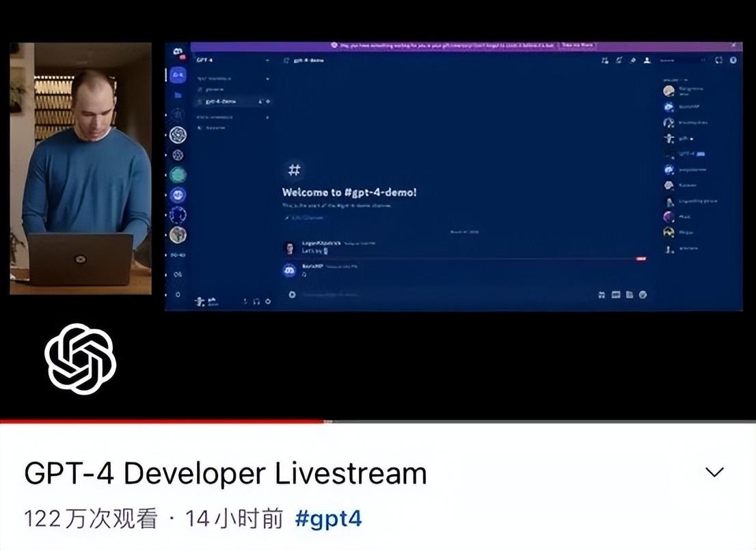Open the Discord inbox icon
The height and width of the screenshot is (550, 756).
tap(719, 60)
